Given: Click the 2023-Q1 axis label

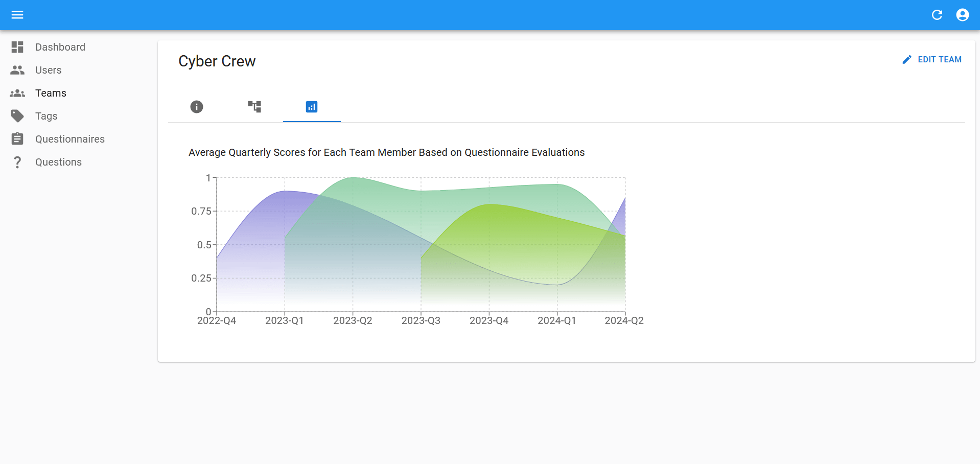Looking at the screenshot, I should [285, 320].
